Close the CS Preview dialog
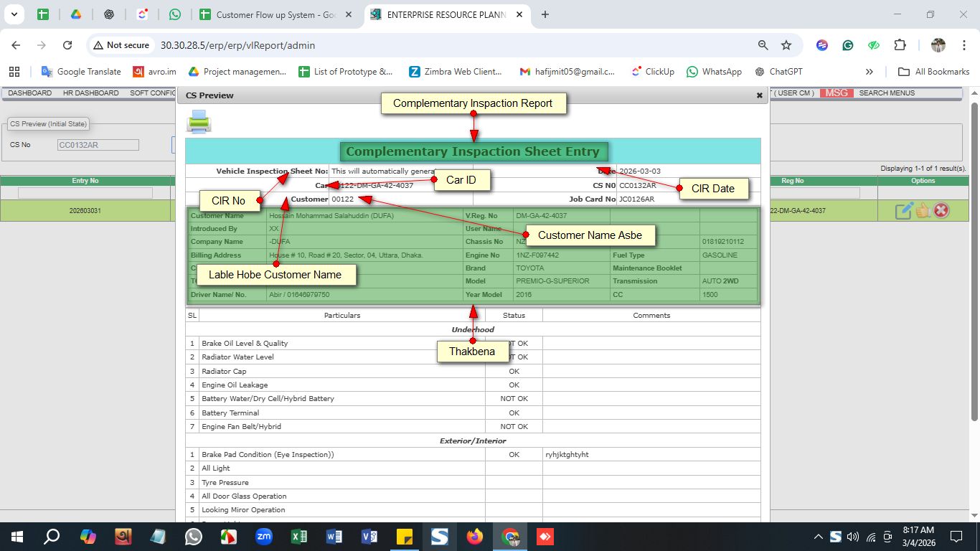Screen dimensions: 980x551 click(x=759, y=95)
